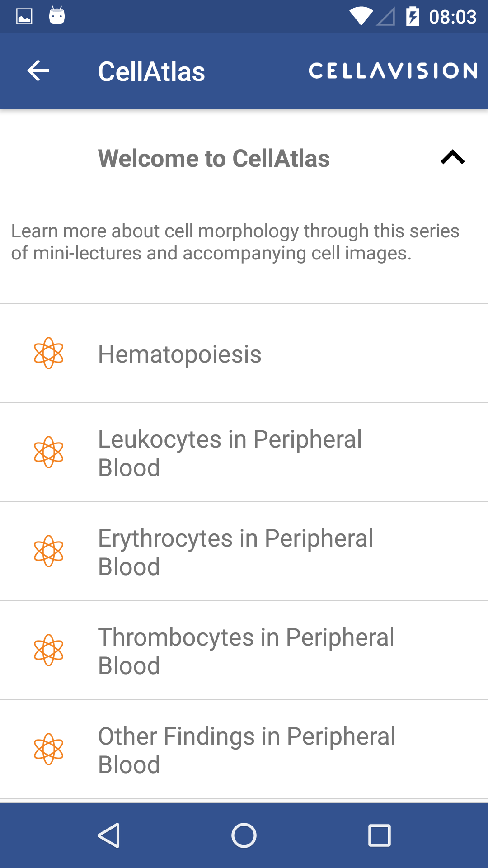Tap the Android home circle button
Viewport: 488px width, 868px height.
coord(244,835)
